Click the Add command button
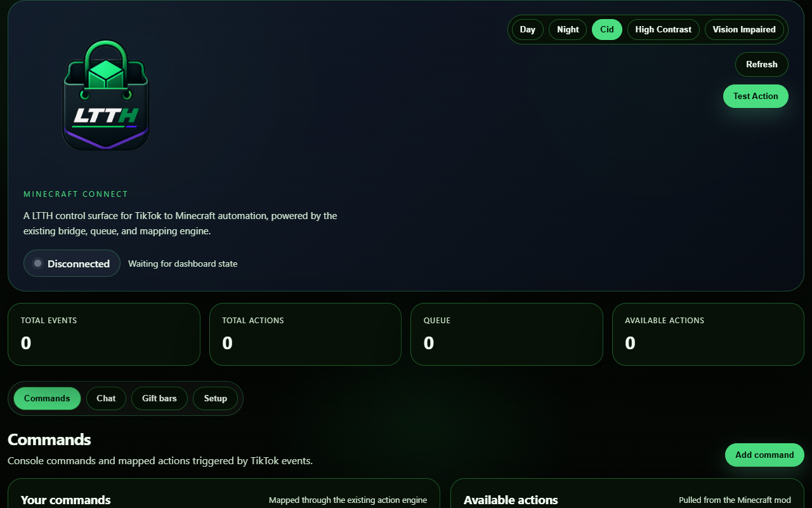This screenshot has width=812, height=508. click(764, 455)
